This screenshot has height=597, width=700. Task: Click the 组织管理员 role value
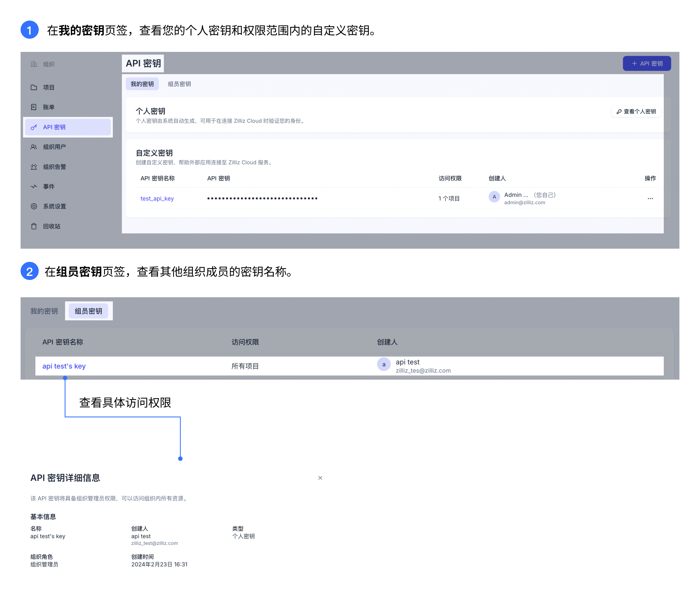(x=44, y=564)
